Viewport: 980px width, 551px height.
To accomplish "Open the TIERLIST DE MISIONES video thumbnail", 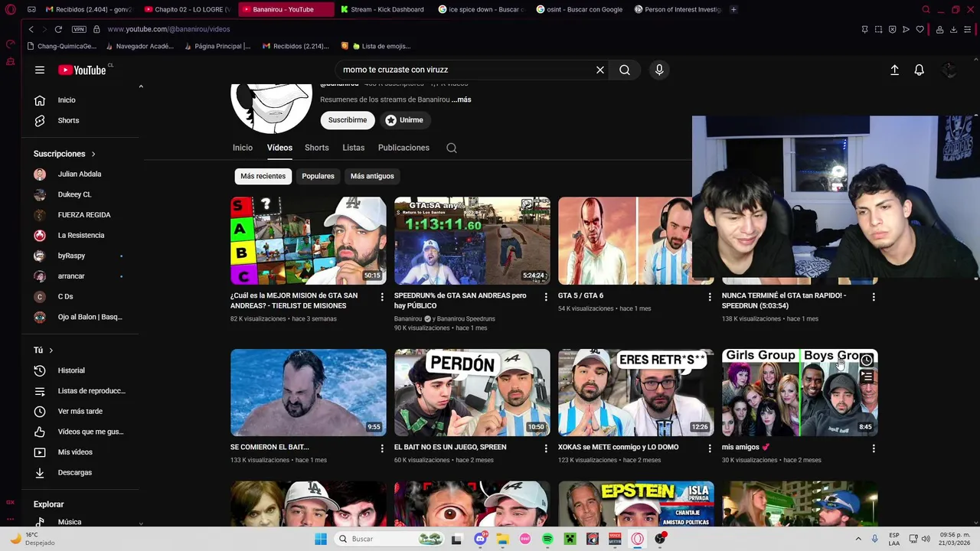I will tap(309, 241).
